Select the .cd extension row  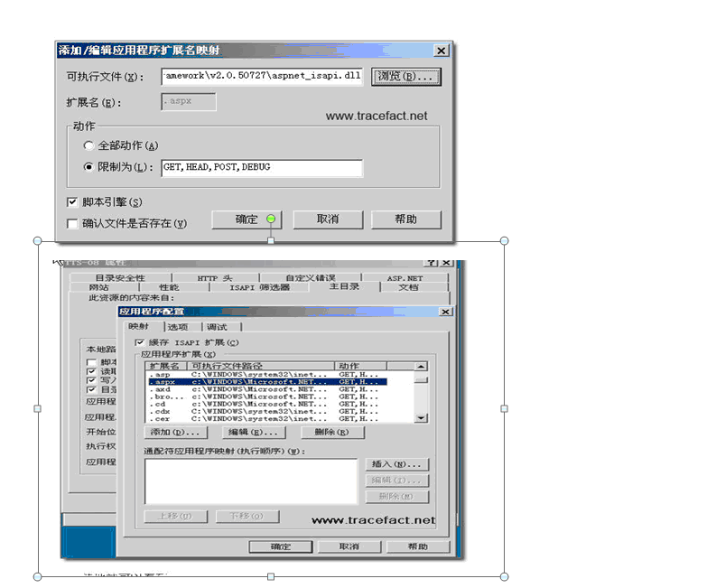point(267,404)
